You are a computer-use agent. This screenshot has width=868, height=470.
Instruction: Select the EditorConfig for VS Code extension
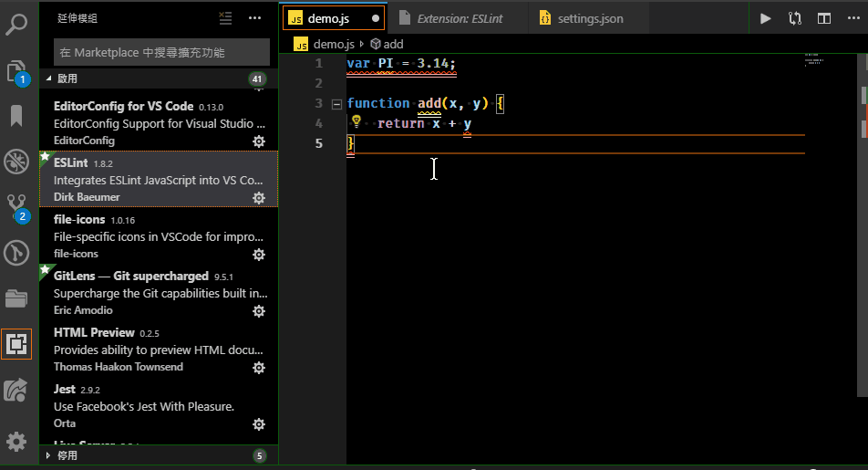(159, 122)
